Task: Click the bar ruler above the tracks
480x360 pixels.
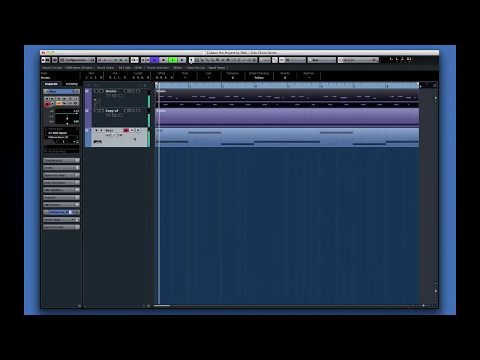Action: click(287, 85)
